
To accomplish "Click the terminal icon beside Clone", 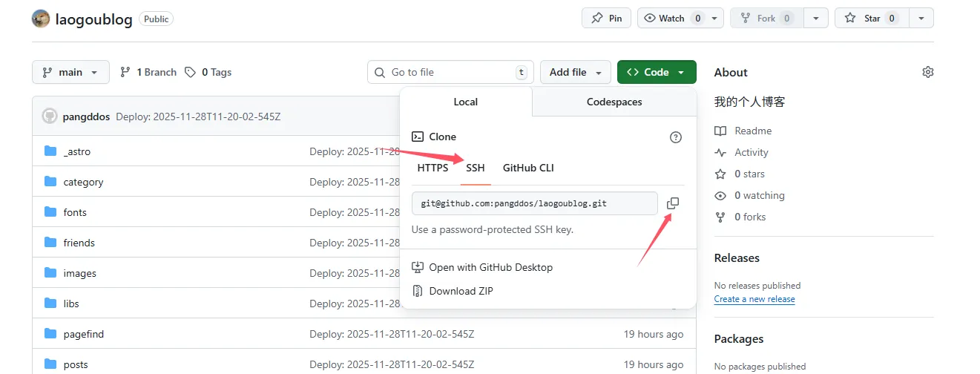I will (418, 137).
